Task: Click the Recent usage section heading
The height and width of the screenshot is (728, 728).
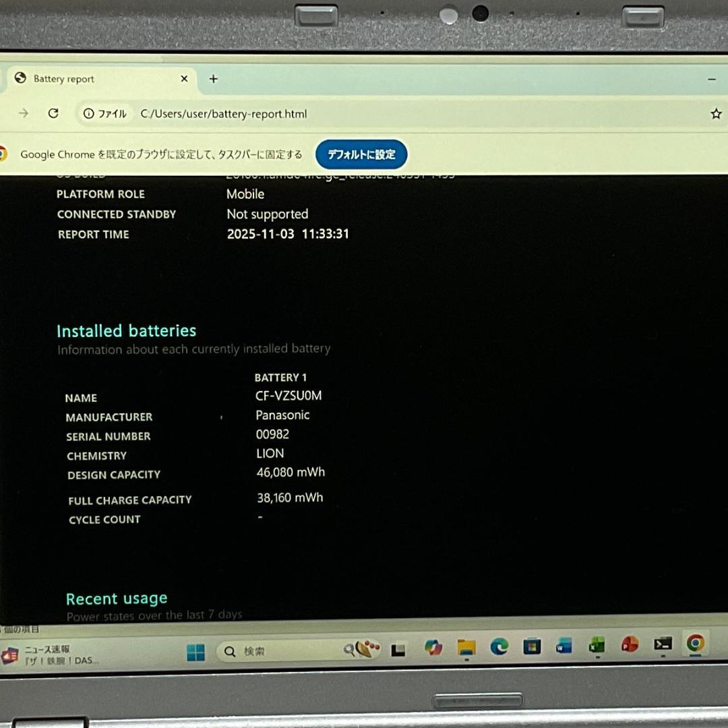Action: click(117, 598)
